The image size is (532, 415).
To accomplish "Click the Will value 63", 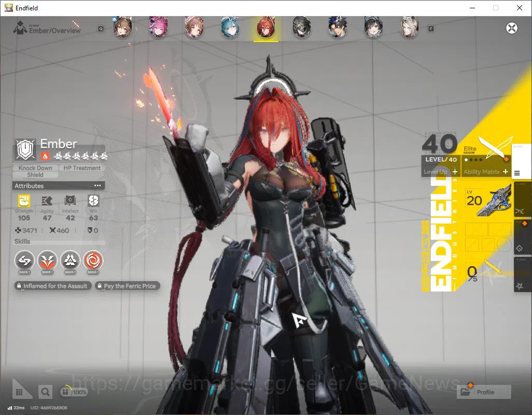I will pos(93,218).
